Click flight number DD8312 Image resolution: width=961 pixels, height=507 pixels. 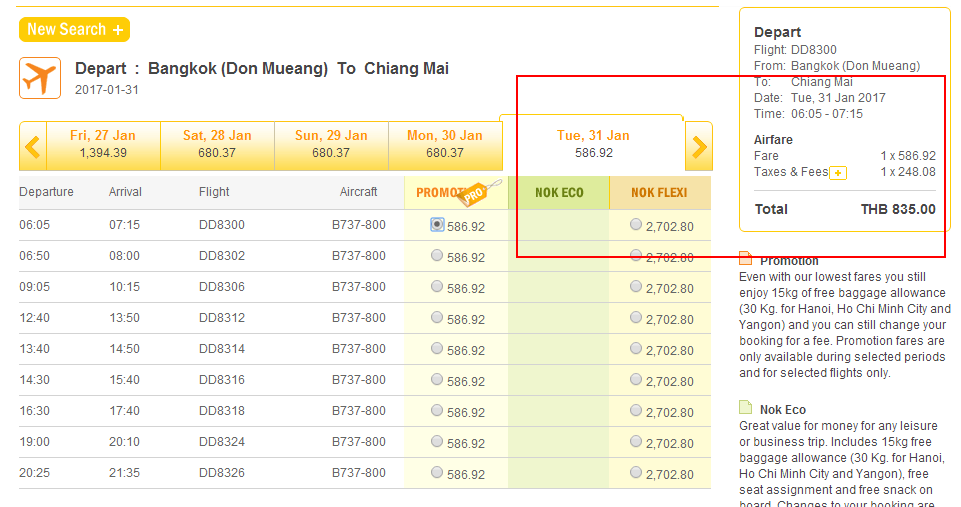coord(222,318)
